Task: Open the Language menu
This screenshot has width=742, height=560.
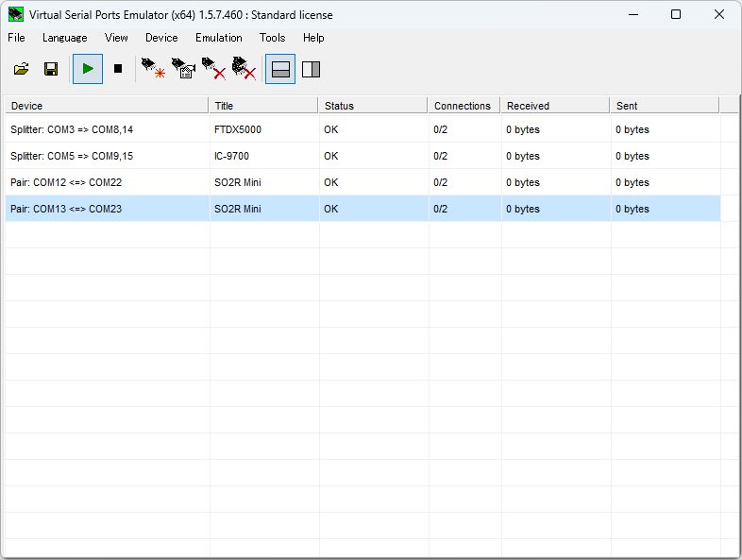Action: pyautogui.click(x=64, y=38)
